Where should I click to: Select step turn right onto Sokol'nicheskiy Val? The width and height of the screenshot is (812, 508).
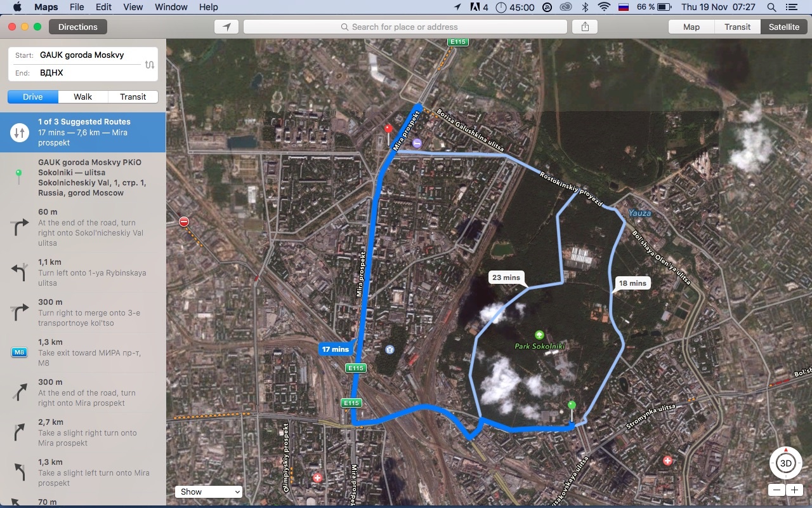tap(83, 227)
